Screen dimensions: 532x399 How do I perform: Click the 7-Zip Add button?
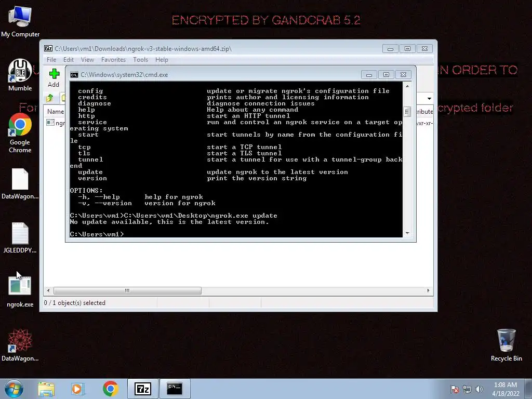54,78
